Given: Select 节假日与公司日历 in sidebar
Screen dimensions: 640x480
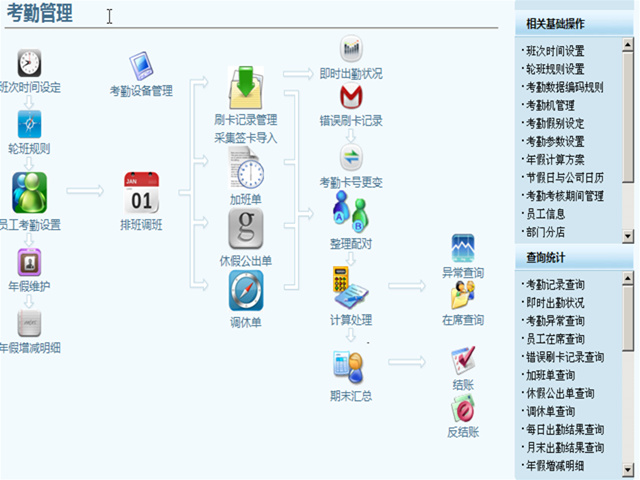Looking at the screenshot, I should (564, 178).
